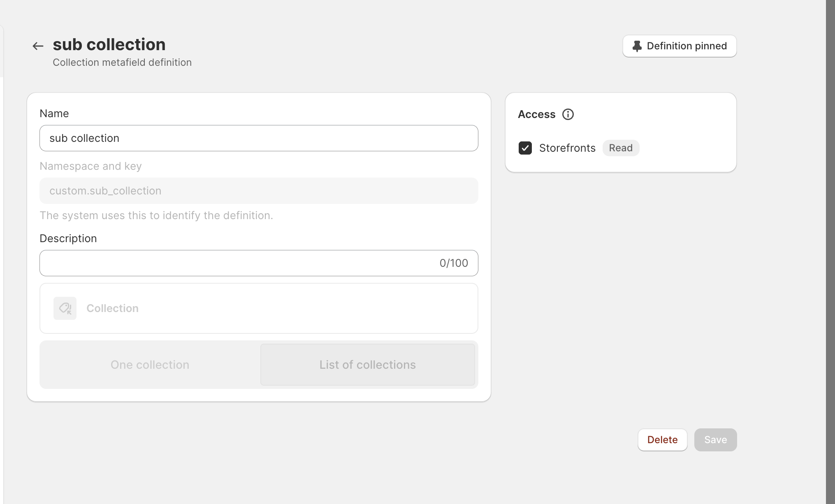Enable Storefronts checkbox under Access
This screenshot has width=835, height=504.
click(525, 148)
